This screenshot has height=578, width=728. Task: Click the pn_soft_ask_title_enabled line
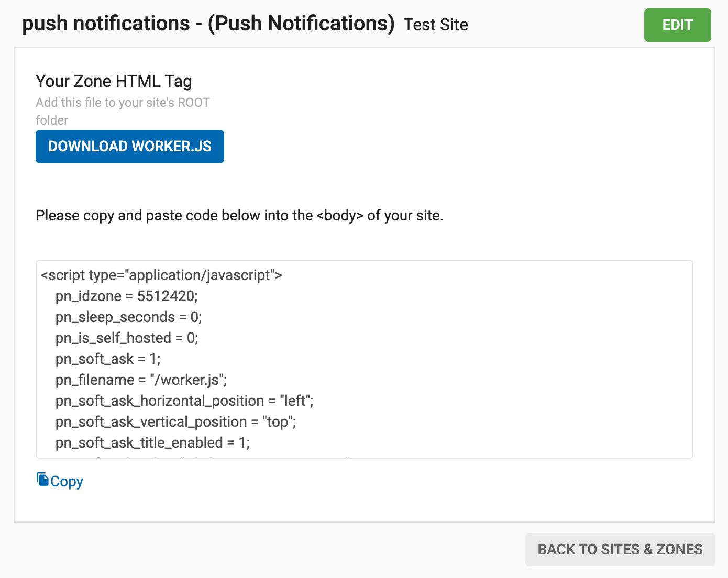(152, 443)
